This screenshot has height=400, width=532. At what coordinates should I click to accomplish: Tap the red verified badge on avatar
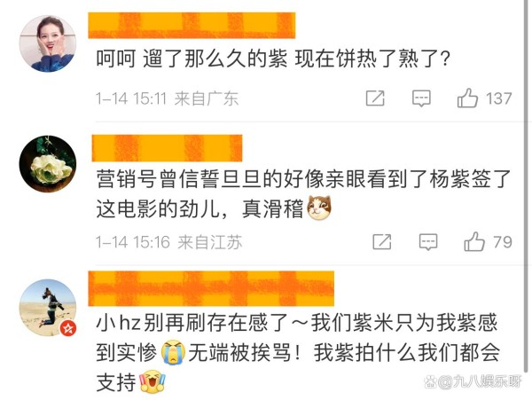click(68, 328)
